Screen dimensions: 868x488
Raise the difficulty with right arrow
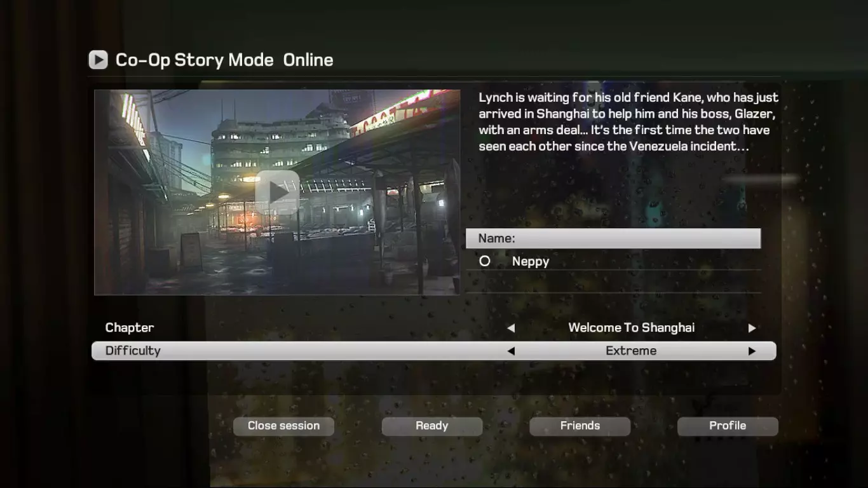[x=752, y=351]
